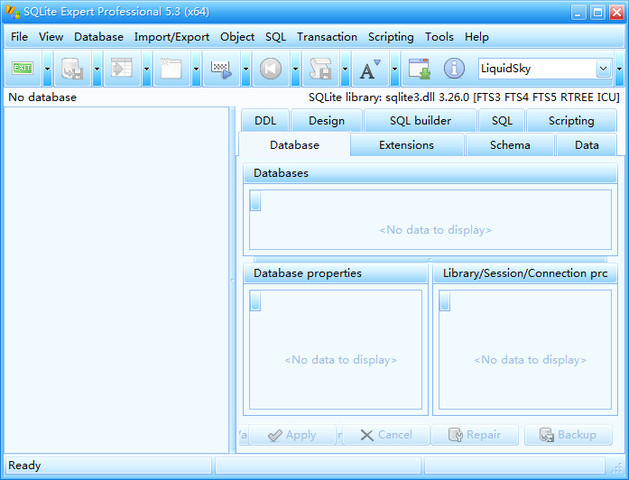
Task: Click the Library/Session/Connection panel header
Action: coord(525,273)
